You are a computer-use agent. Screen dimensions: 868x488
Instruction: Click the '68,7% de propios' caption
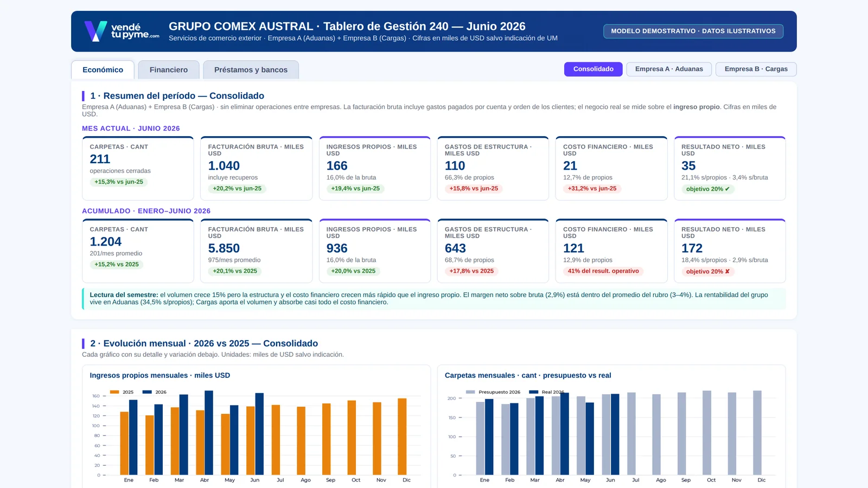tap(469, 260)
